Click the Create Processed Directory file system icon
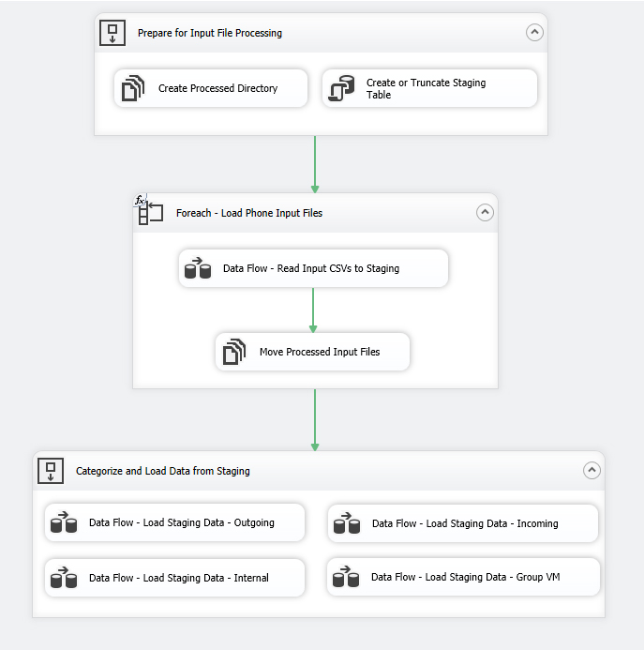The width and height of the screenshot is (644, 650). click(x=131, y=88)
